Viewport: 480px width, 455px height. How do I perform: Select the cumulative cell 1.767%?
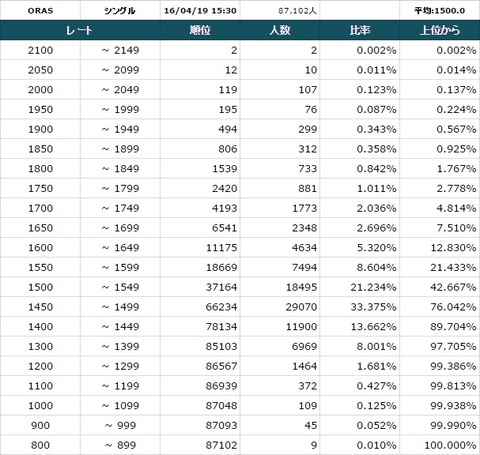click(x=440, y=168)
